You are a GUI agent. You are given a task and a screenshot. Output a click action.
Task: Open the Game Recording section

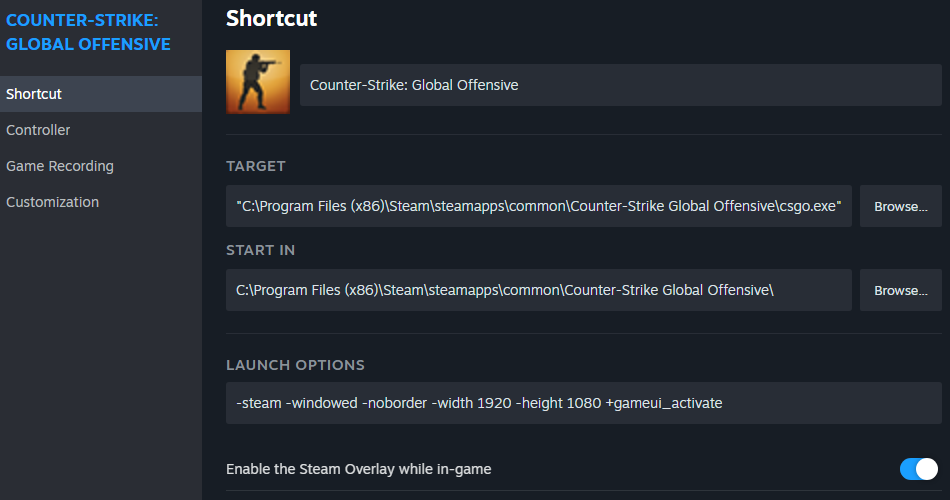pyautogui.click(x=60, y=166)
